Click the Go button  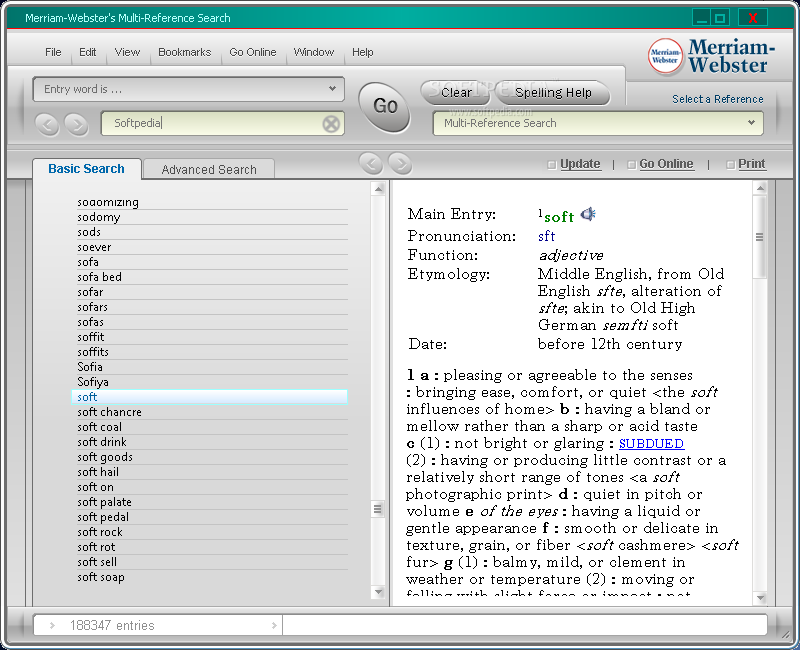(385, 107)
